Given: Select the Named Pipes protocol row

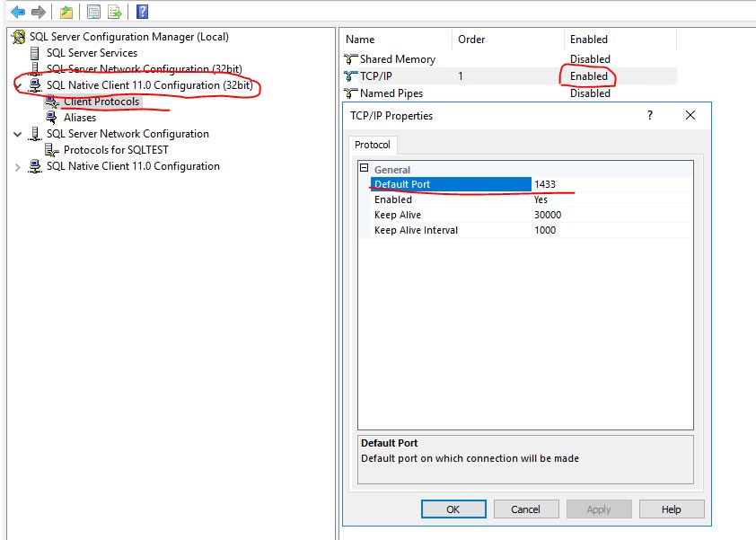Looking at the screenshot, I should [510, 93].
